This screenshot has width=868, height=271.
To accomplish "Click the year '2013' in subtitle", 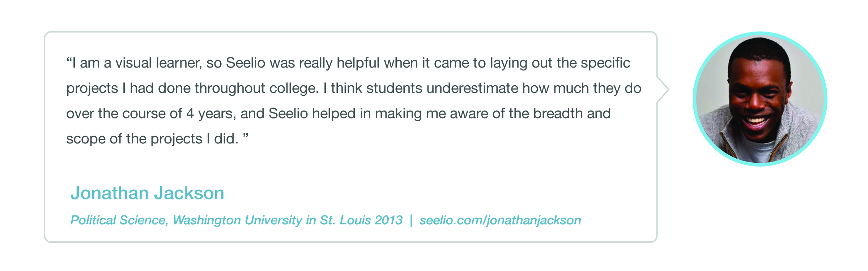I will [389, 220].
